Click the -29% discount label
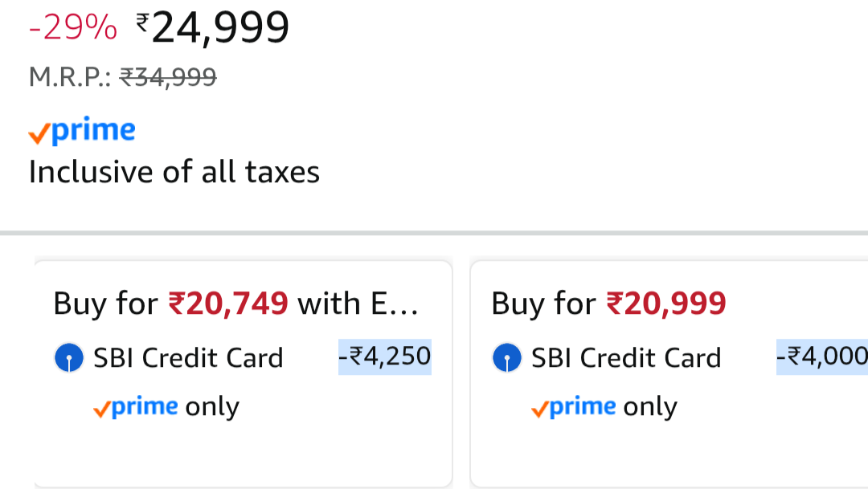 73,30
